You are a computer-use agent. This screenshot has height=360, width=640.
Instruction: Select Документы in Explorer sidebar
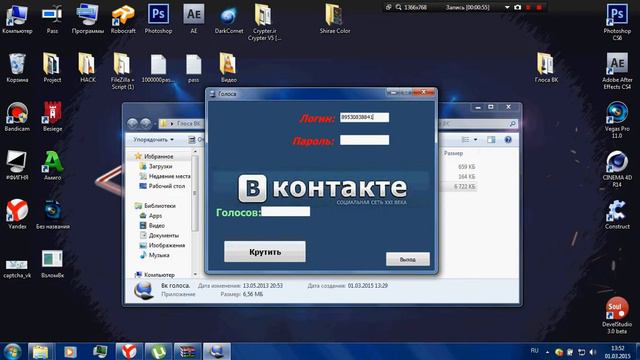(159, 236)
